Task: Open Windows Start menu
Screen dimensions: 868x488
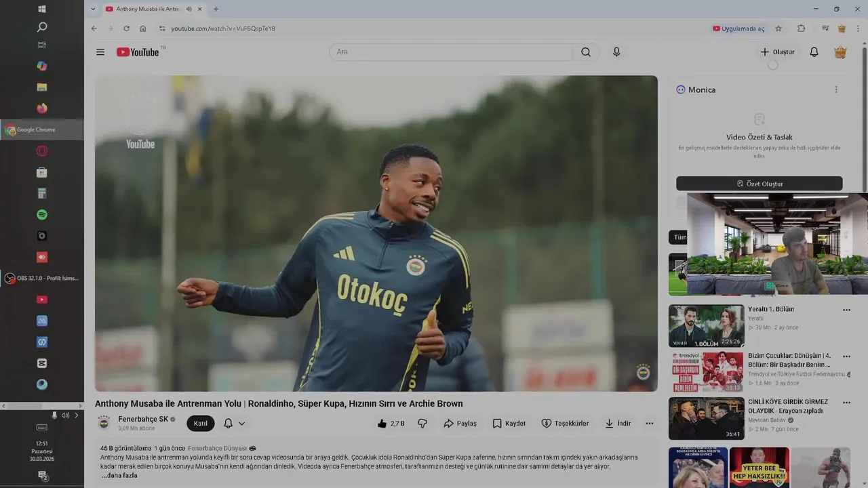Action: pyautogui.click(x=42, y=9)
